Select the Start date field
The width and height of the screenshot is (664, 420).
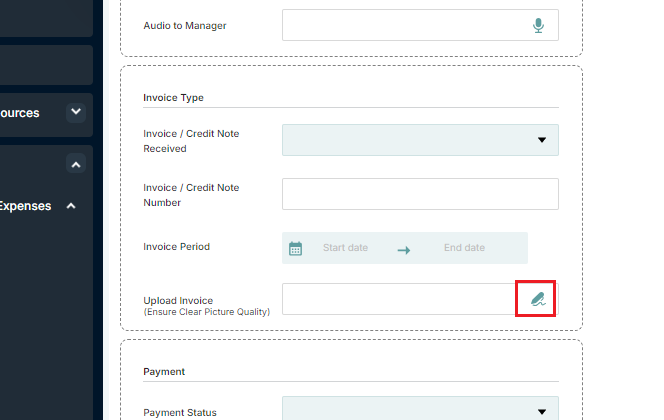pyautogui.click(x=345, y=248)
